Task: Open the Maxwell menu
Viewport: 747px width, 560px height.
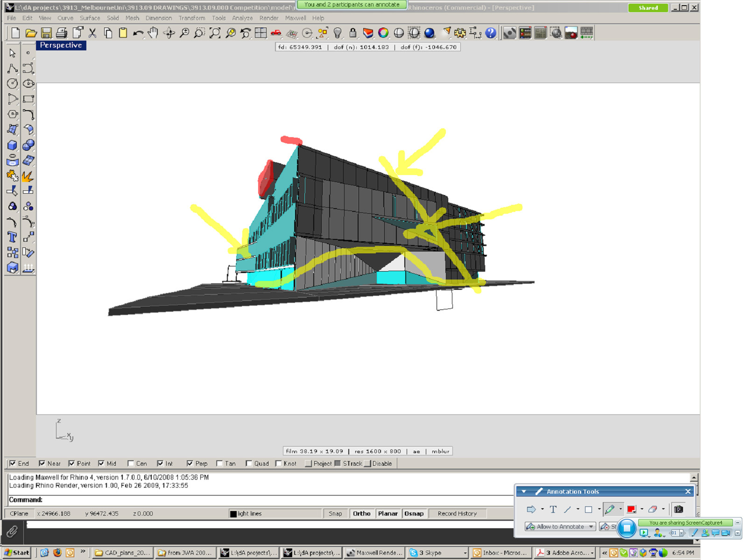Action: point(296,18)
